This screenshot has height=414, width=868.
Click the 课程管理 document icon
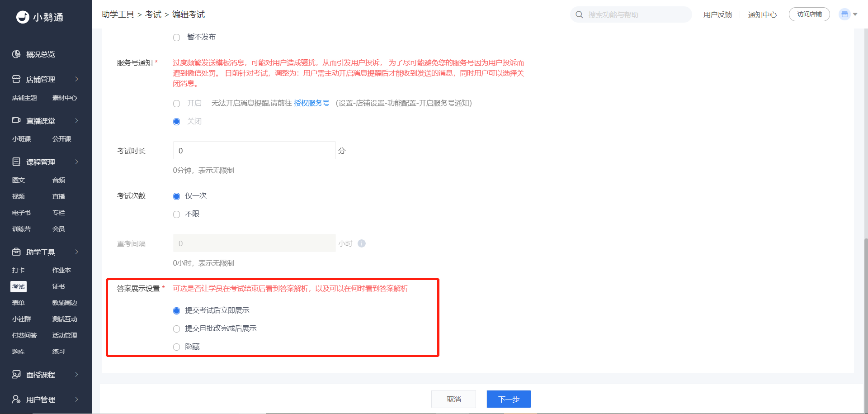coord(16,162)
